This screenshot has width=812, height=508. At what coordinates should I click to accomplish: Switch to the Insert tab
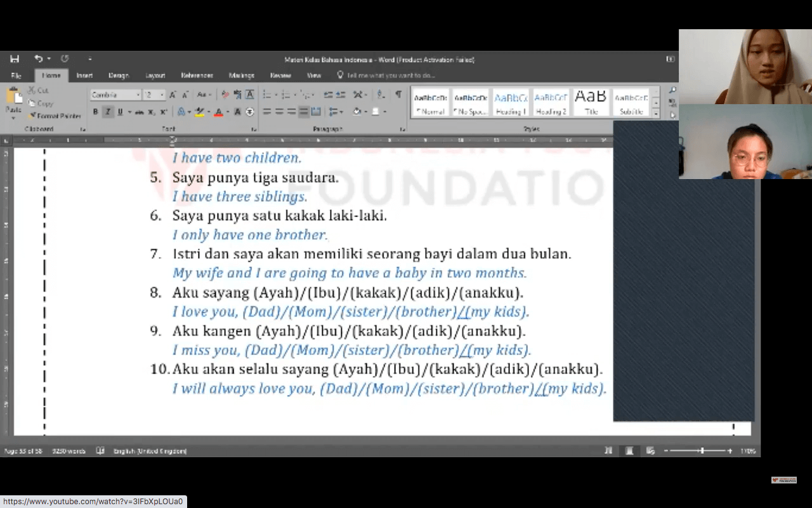pos(84,75)
